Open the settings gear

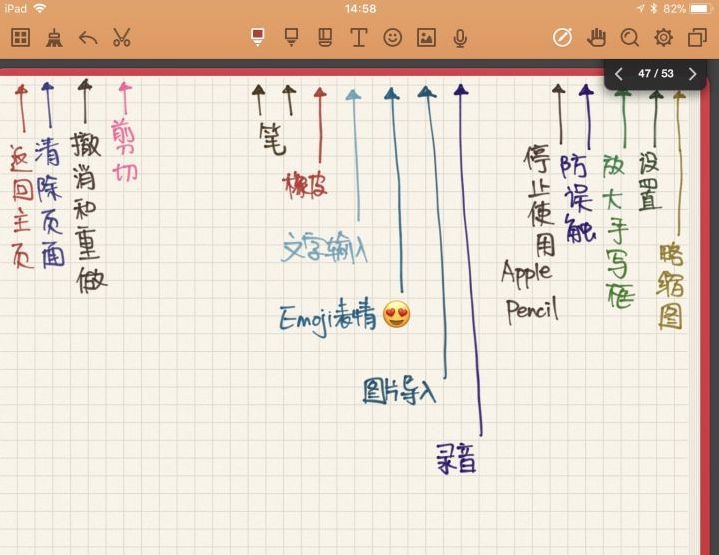click(664, 38)
